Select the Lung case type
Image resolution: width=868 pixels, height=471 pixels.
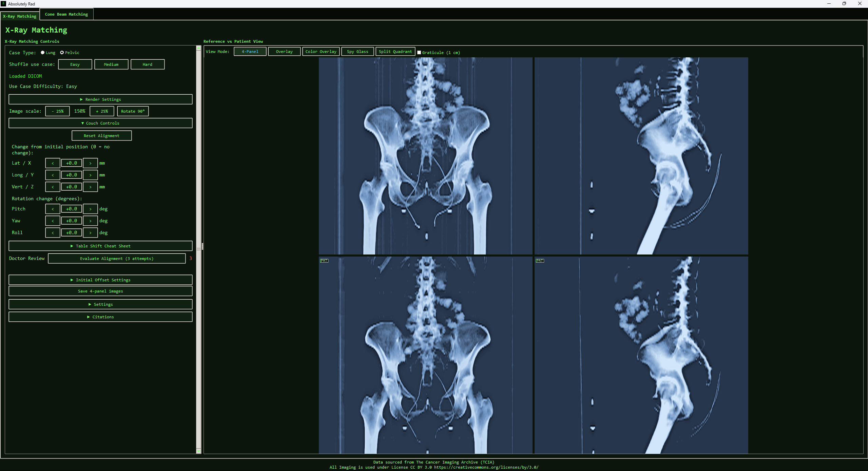pos(42,52)
